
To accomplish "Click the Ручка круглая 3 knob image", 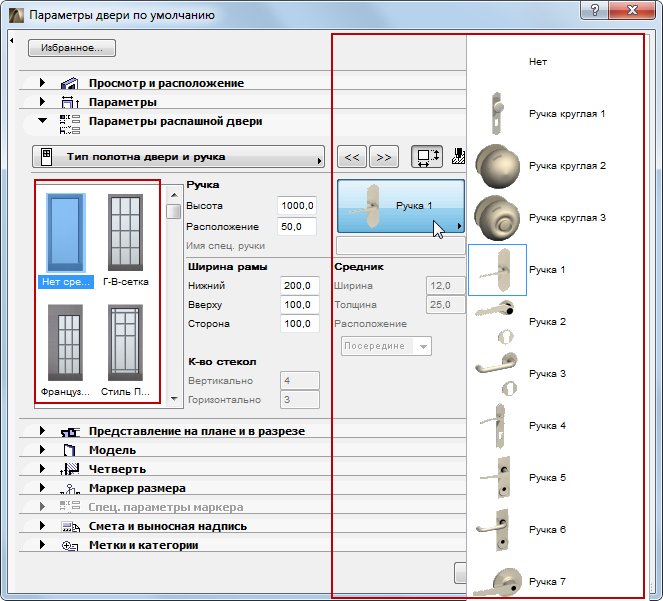I will pyautogui.click(x=497, y=218).
